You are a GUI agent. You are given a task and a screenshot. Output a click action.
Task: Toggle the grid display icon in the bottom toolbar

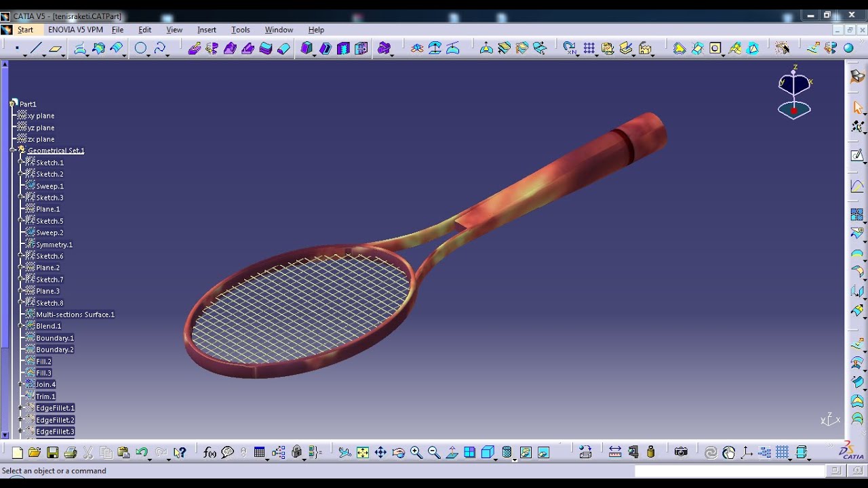(x=783, y=453)
